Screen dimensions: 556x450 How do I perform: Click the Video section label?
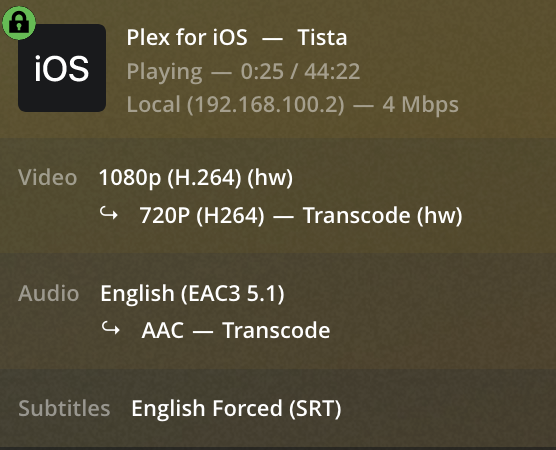pyautogui.click(x=48, y=177)
